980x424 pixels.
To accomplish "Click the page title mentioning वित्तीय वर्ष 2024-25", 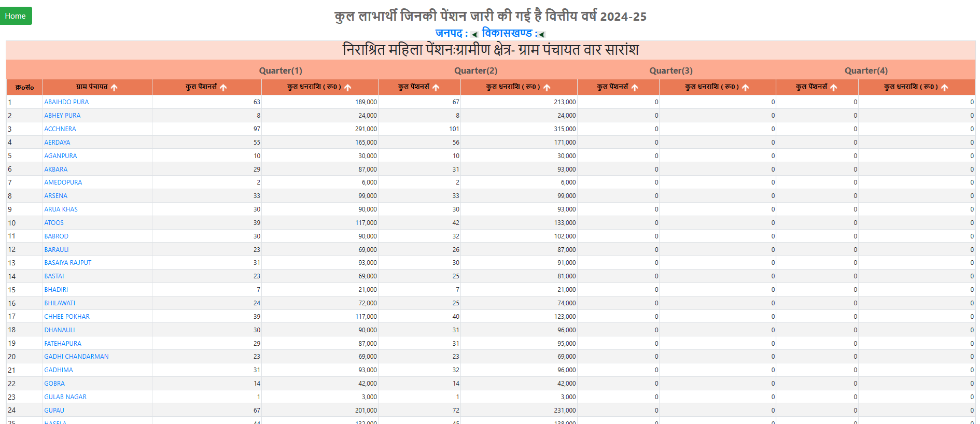I will click(491, 16).
